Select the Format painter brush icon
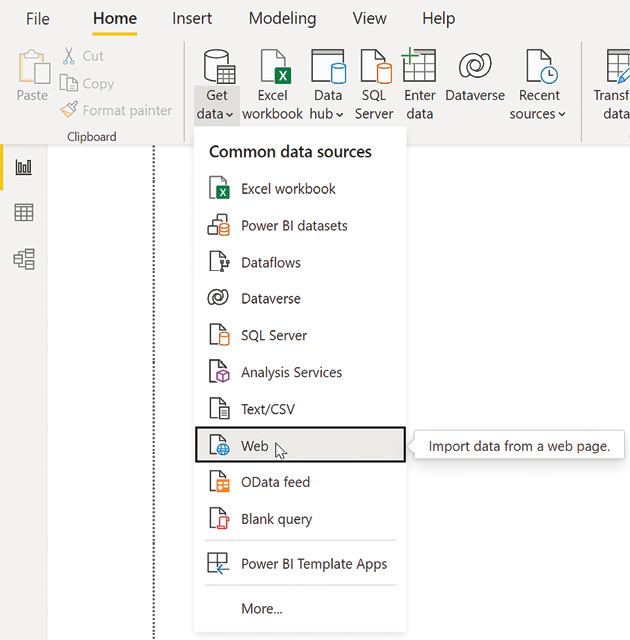This screenshot has width=630, height=640. [x=69, y=110]
